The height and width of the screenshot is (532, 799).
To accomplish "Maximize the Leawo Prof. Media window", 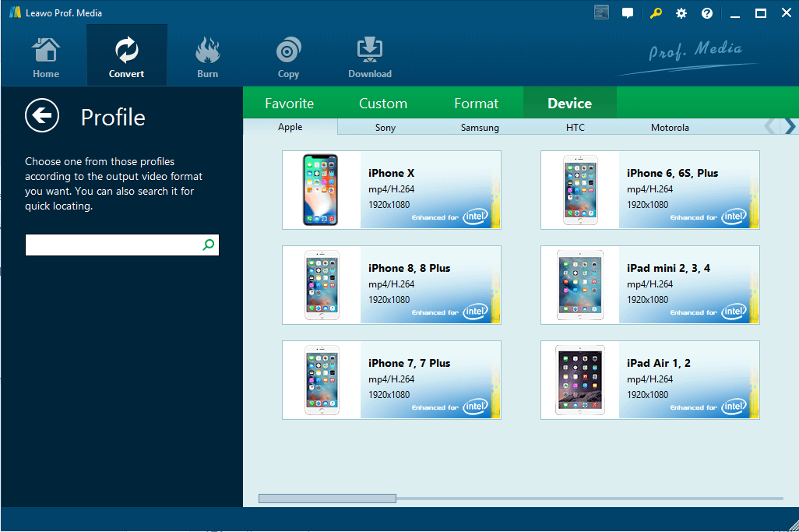I will tap(760, 14).
